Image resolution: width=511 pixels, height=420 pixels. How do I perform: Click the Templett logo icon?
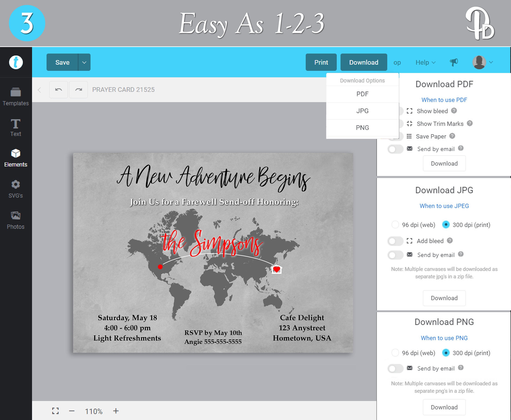16,62
